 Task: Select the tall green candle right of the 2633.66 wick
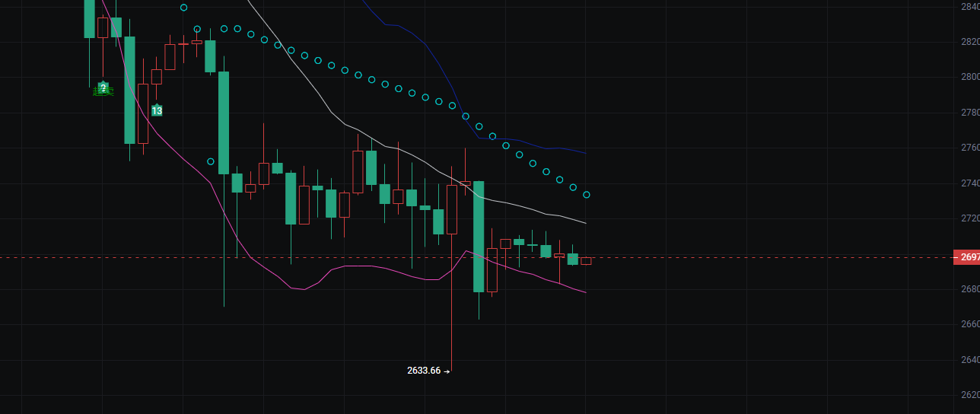pos(479,236)
